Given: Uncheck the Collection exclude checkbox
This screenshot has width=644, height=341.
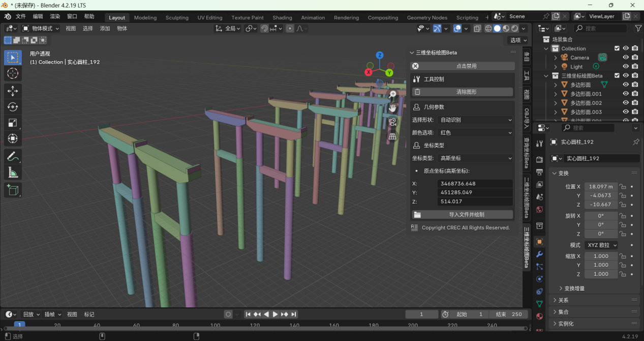Looking at the screenshot, I should 617,48.
